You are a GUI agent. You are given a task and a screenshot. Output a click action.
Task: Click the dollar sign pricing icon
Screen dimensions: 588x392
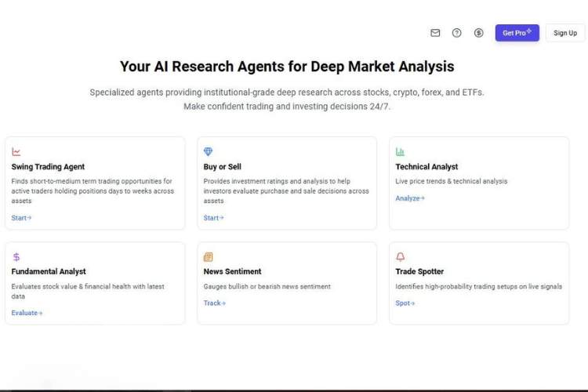click(479, 33)
